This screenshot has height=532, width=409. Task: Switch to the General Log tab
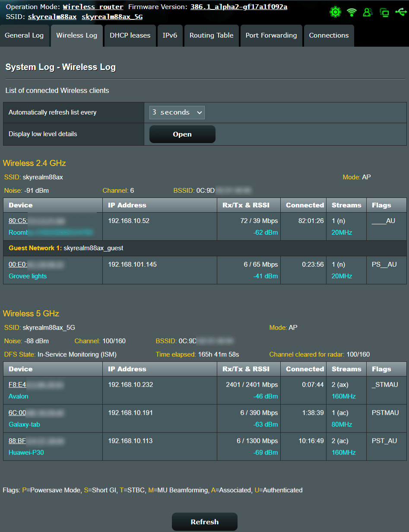pos(25,35)
